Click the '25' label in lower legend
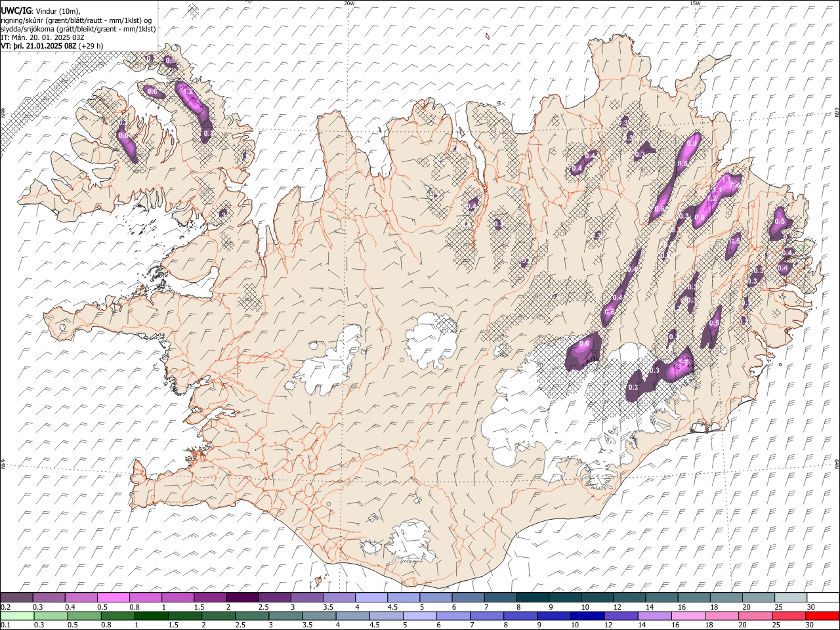Viewport: 840px width, 630px height. [777, 625]
